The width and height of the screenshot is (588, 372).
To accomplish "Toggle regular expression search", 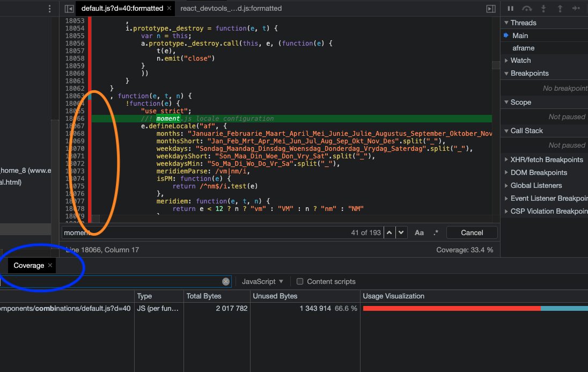I will pyautogui.click(x=436, y=233).
